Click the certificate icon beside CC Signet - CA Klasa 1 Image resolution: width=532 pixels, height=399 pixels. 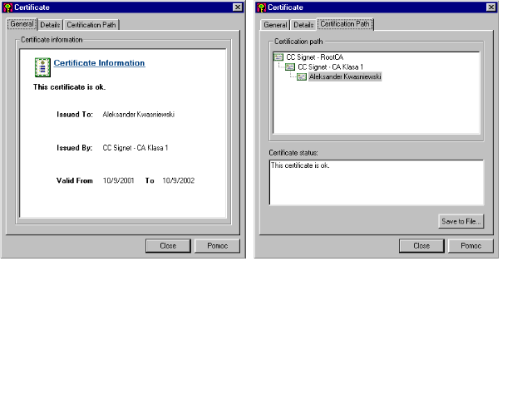click(x=290, y=66)
